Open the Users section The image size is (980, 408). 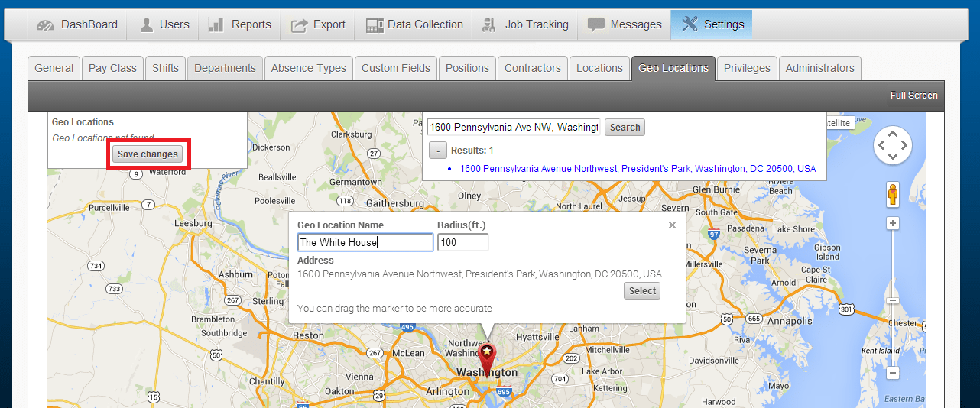click(164, 24)
